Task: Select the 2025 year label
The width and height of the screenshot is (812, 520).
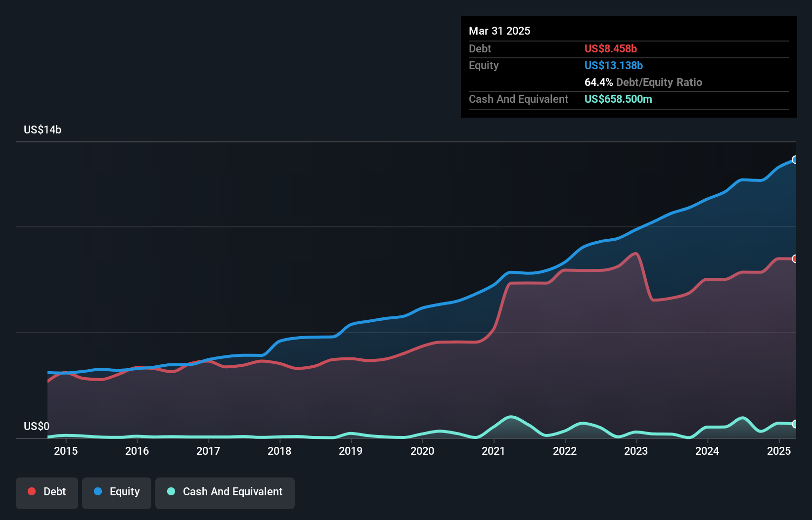Action: point(779,451)
